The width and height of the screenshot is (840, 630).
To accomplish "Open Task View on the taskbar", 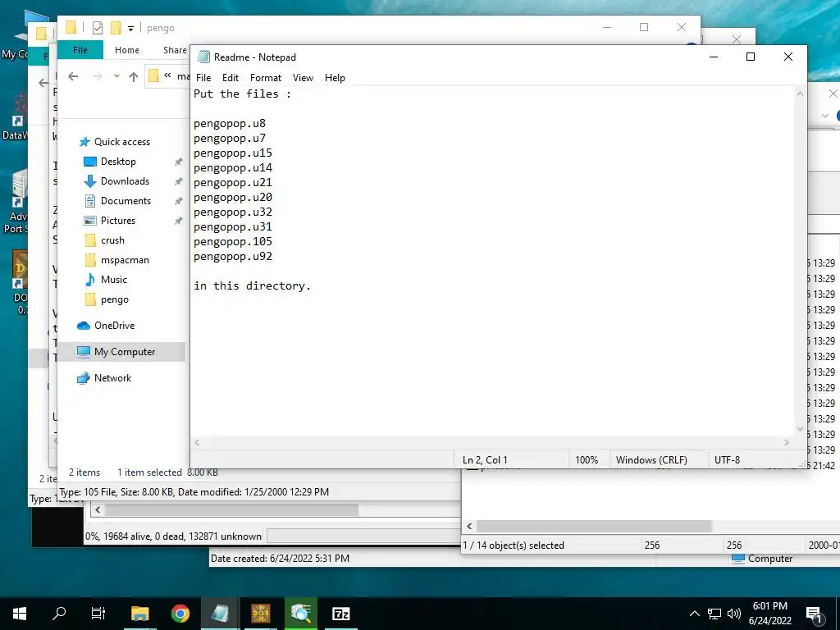I will (x=98, y=614).
